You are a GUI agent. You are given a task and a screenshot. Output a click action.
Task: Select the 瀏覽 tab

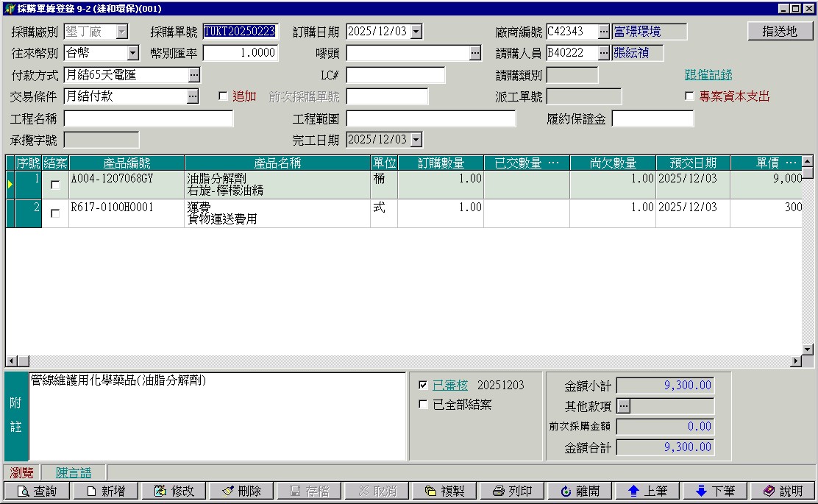click(x=22, y=472)
